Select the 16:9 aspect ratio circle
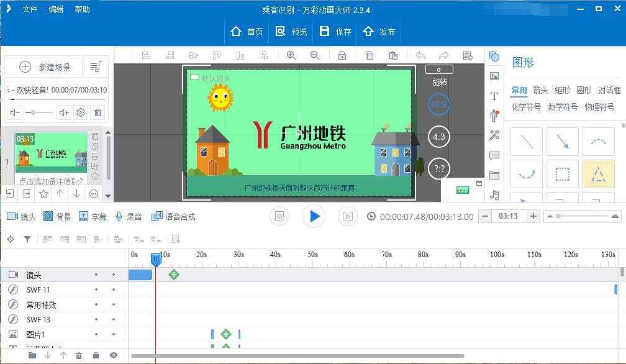 pyautogui.click(x=438, y=104)
